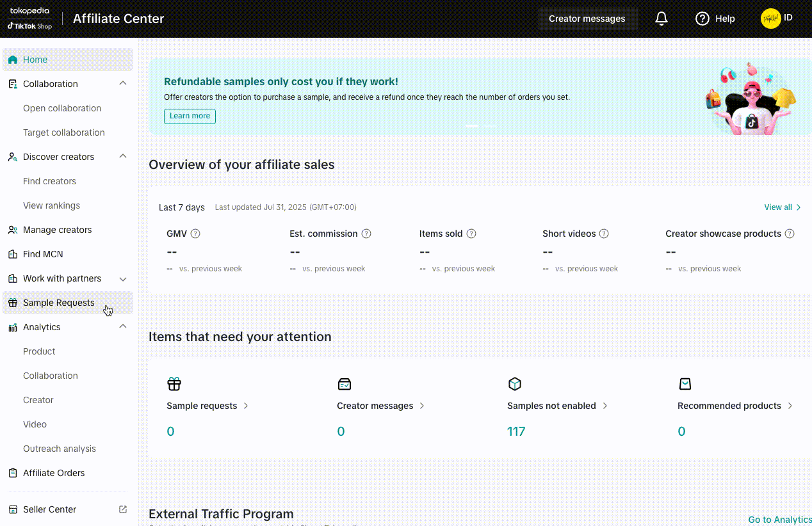Click the Creator messages button
Screen dimensions: 812x526
point(587,19)
